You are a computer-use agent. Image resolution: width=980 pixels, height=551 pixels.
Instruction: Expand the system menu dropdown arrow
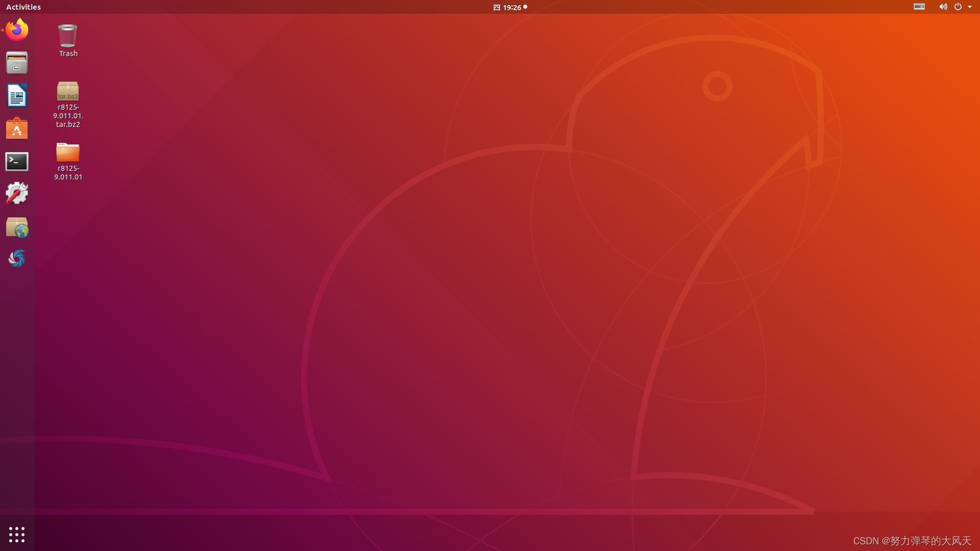(970, 7)
